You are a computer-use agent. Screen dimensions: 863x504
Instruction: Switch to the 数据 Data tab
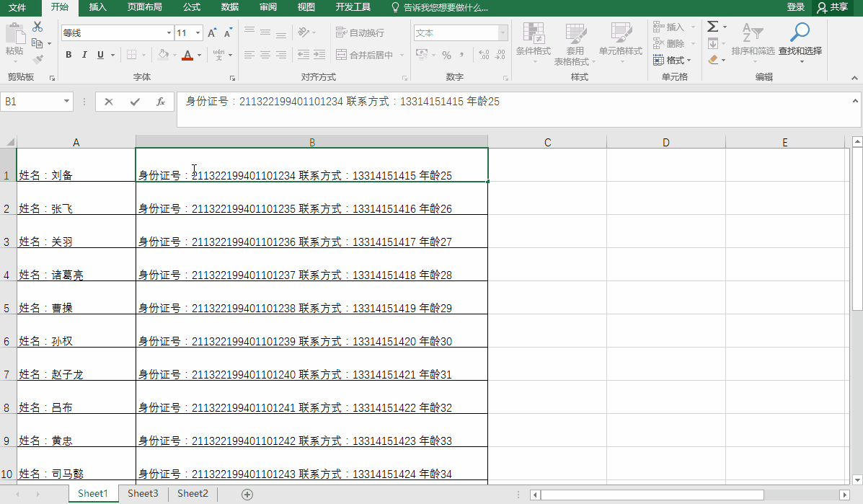(x=229, y=7)
